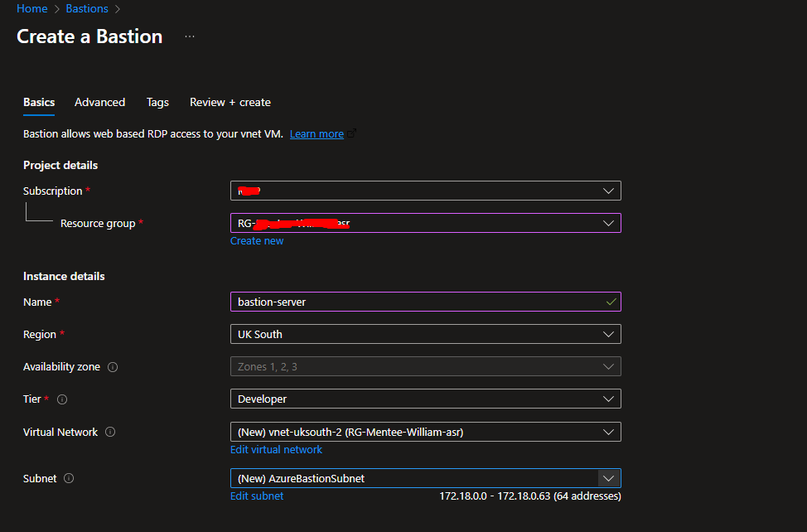This screenshot has width=807, height=532.
Task: Open the Region dropdown showing UK South
Action: coord(425,334)
